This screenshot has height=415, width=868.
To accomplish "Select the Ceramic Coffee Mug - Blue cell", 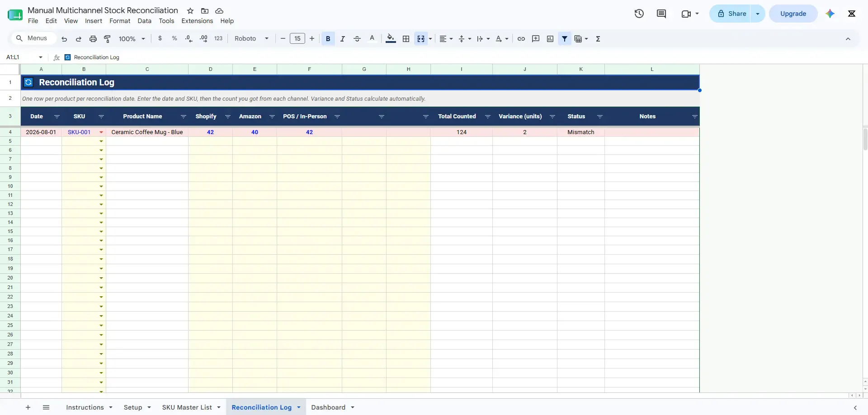I will (147, 132).
